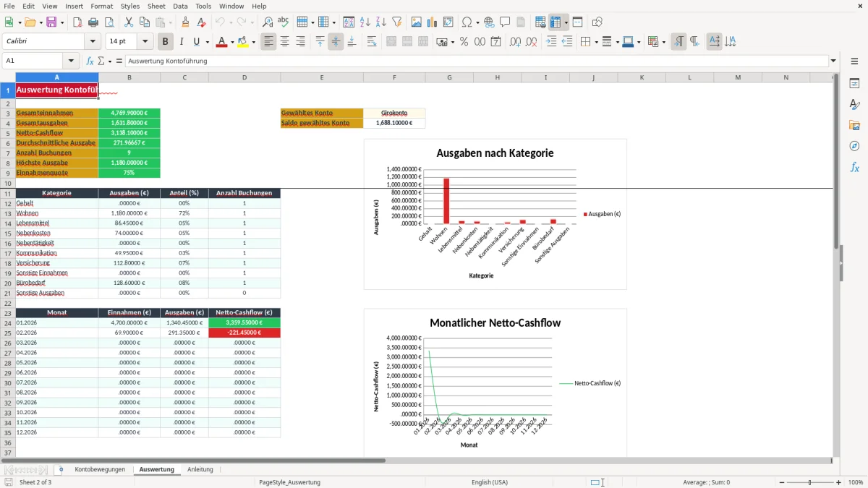The height and width of the screenshot is (488, 868).
Task: Open the Styles menu
Action: point(130,6)
